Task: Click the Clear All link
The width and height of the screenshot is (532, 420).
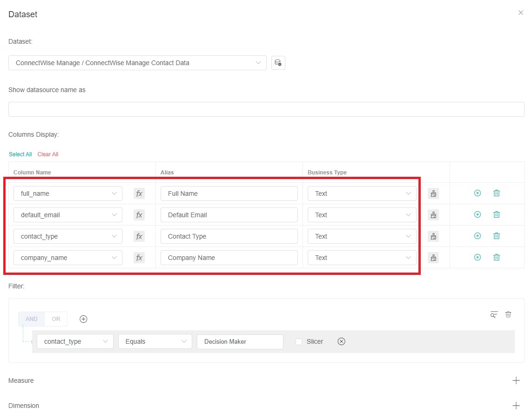Action: click(47, 154)
